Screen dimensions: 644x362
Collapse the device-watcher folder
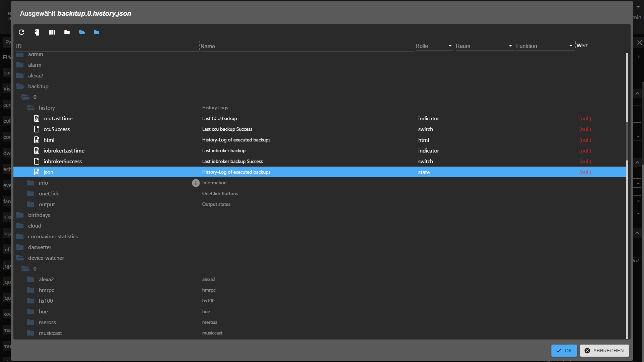pyautogui.click(x=20, y=258)
